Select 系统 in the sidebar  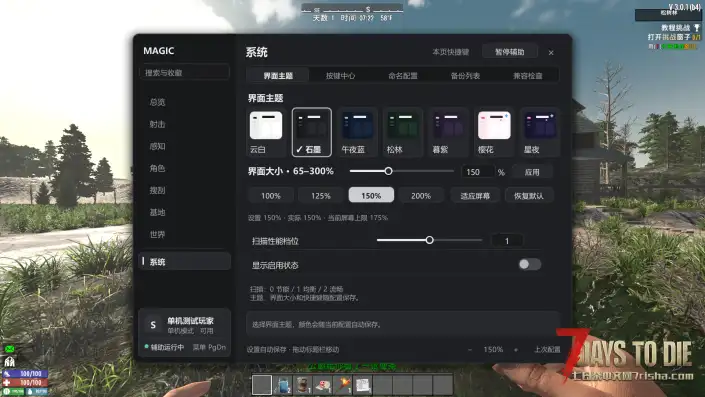184,262
